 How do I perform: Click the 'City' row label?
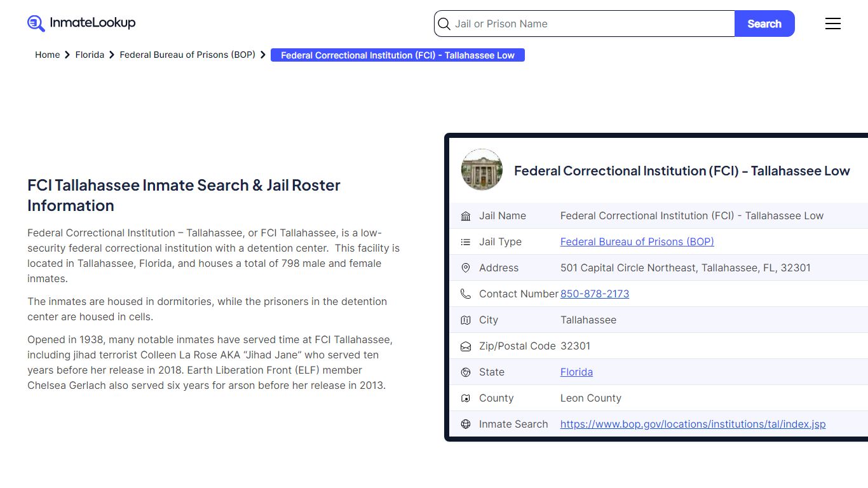pyautogui.click(x=489, y=320)
